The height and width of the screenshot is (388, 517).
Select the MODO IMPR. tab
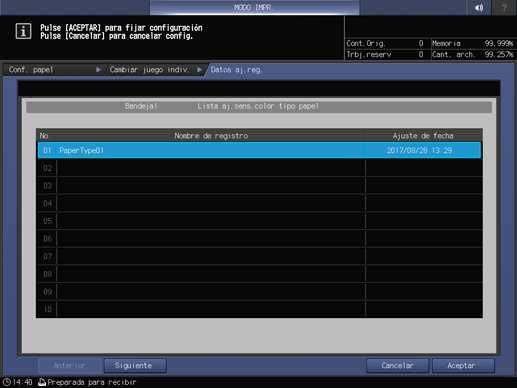254,7
